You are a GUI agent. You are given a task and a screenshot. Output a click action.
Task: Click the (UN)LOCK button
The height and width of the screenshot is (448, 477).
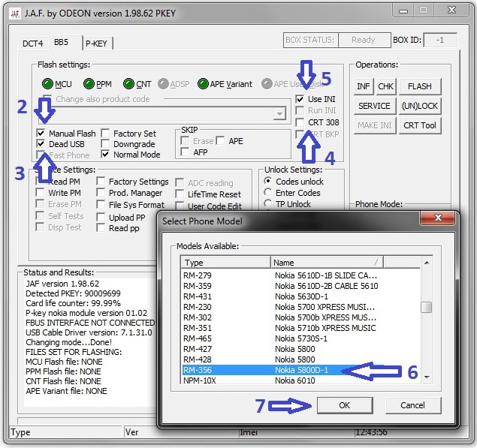click(x=420, y=106)
